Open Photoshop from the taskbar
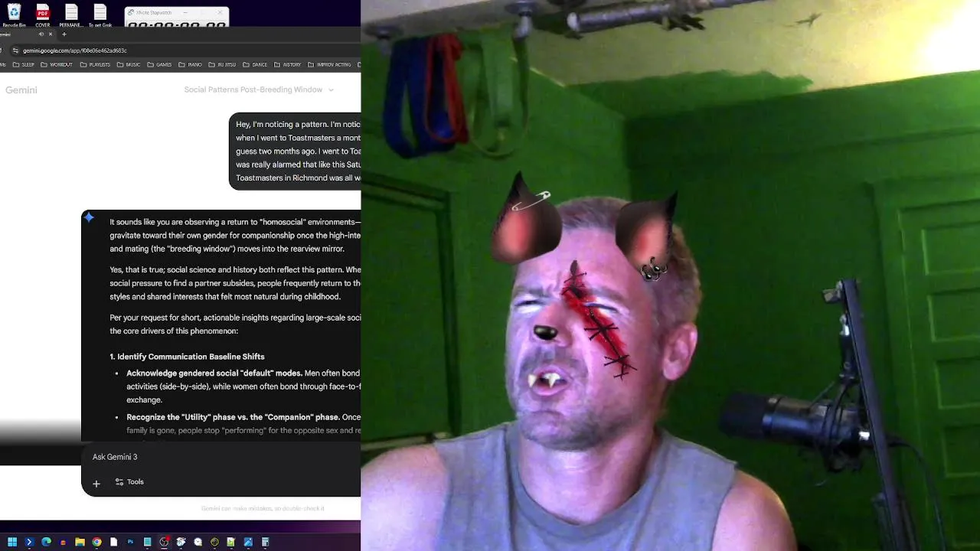The image size is (980, 551). click(130, 542)
